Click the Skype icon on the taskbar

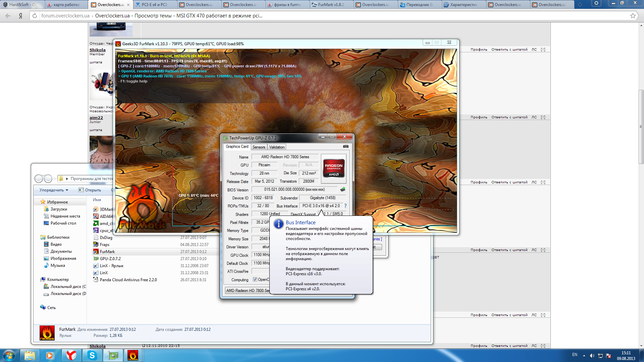pos(92,355)
